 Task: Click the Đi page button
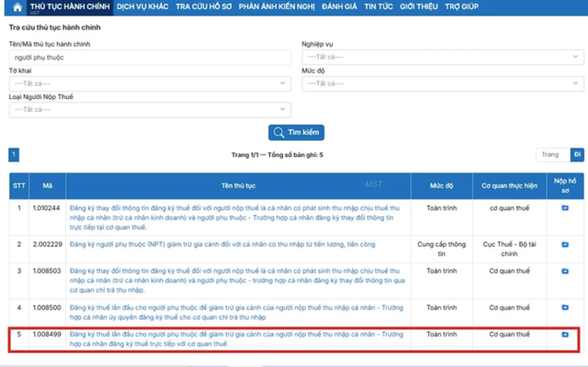pos(577,155)
